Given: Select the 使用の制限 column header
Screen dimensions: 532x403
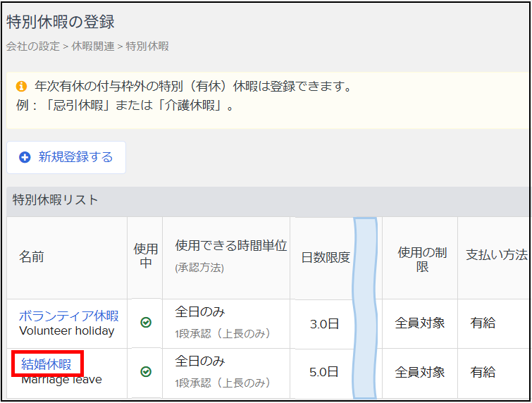Looking at the screenshot, I should [x=422, y=258].
